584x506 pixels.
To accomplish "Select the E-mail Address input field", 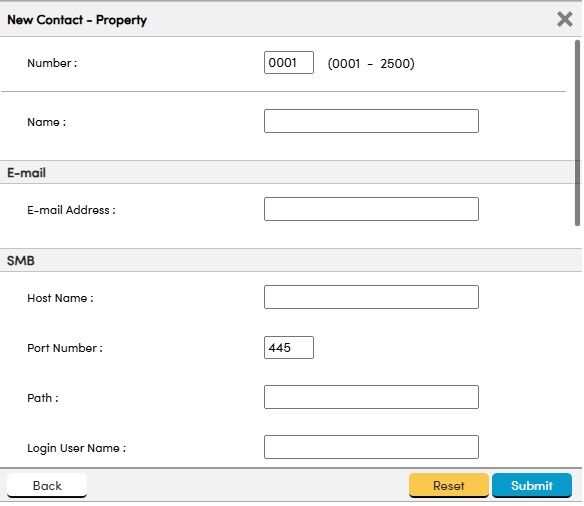I will pos(371,209).
